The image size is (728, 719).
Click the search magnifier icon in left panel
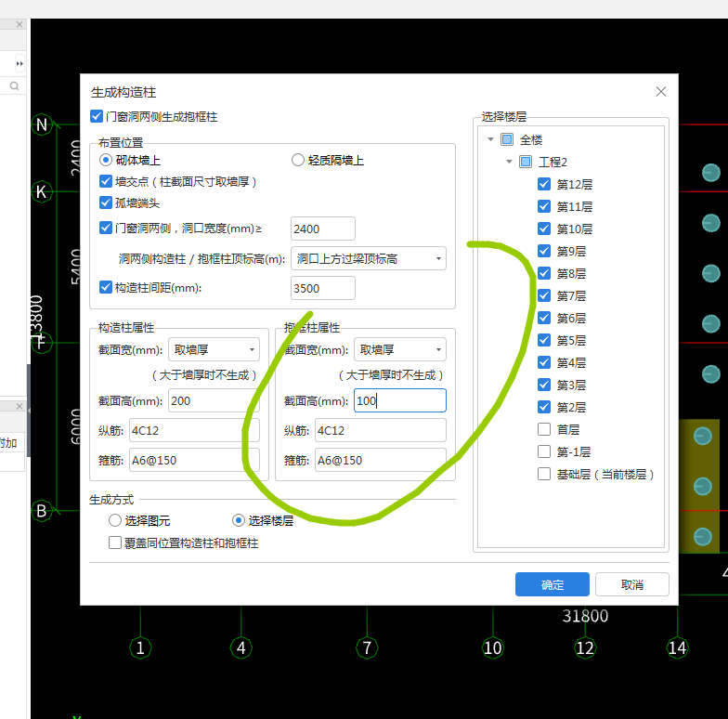pyautogui.click(x=15, y=85)
